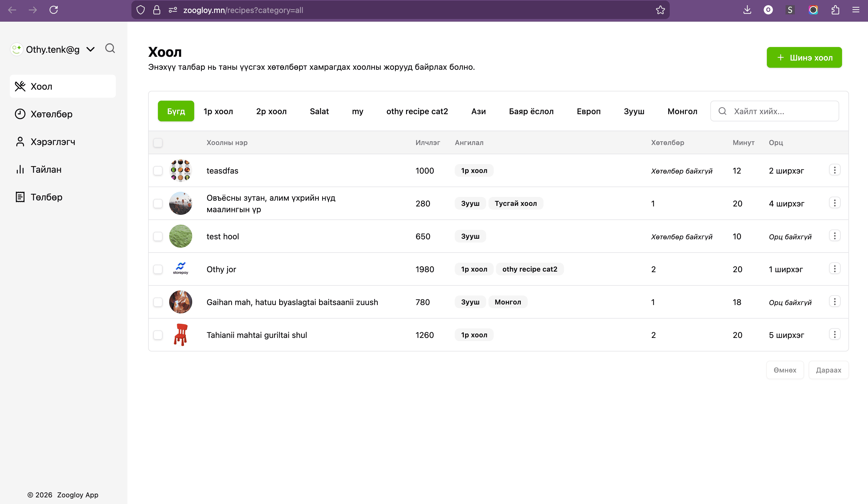Toggle the select-all checkbox in table header
Viewport: 868px width, 504px height.
tap(158, 143)
